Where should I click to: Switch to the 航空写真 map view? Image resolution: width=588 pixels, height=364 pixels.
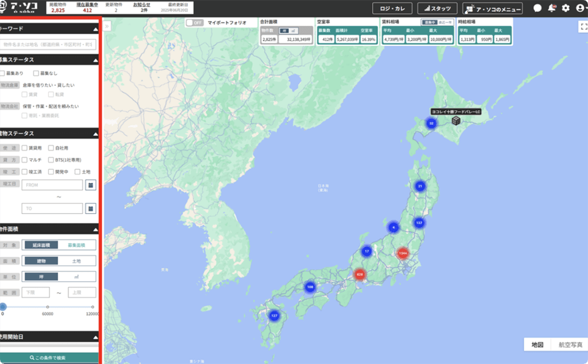tap(570, 345)
